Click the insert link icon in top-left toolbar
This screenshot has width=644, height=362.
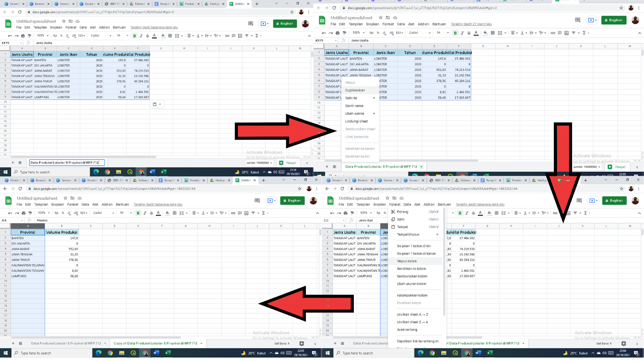[x=227, y=36]
